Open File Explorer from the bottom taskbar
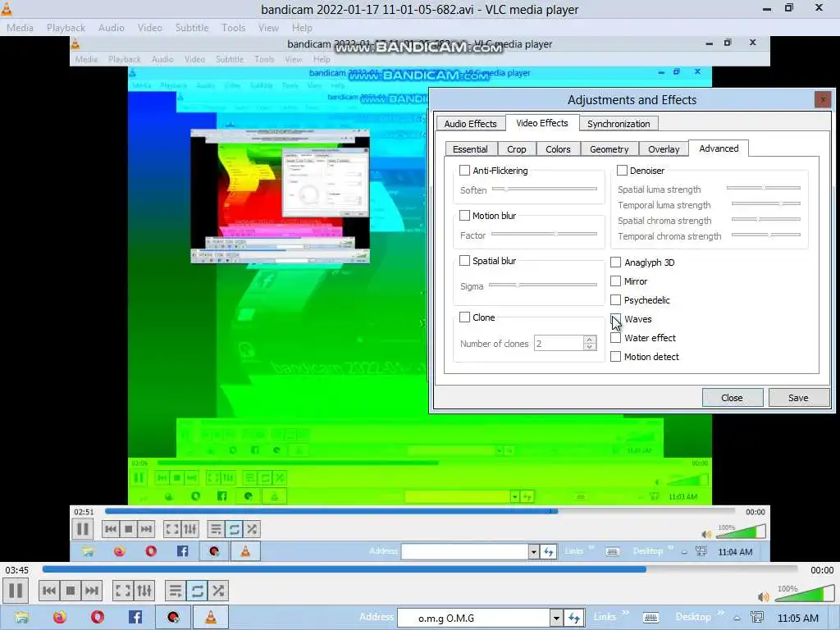The image size is (840, 630). coord(21,618)
